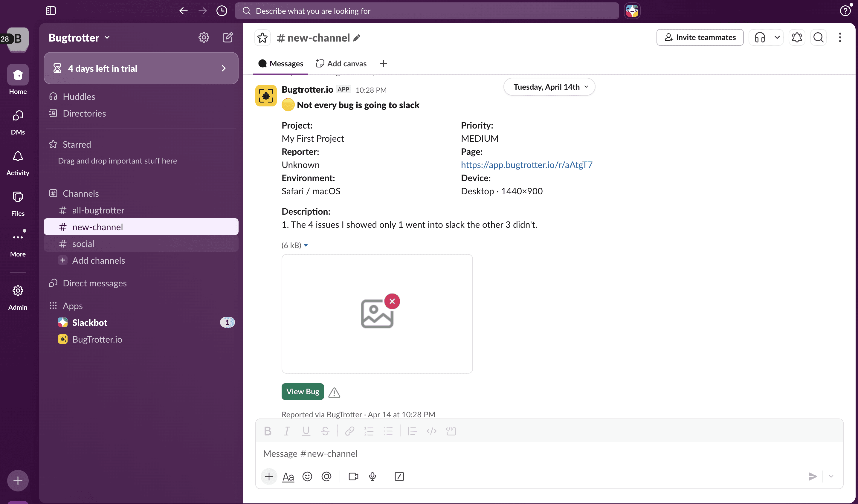This screenshot has height=504, width=858.
Task: Toggle inline code formatting
Action: pos(431,431)
